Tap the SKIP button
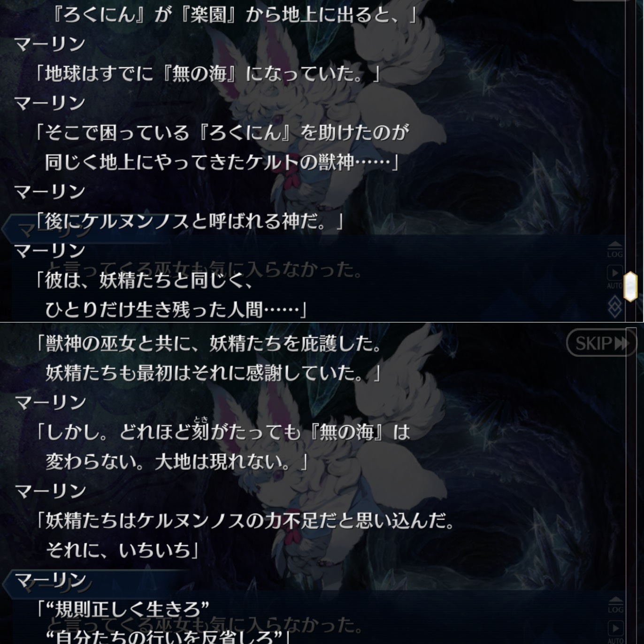644x644 pixels. tap(601, 343)
